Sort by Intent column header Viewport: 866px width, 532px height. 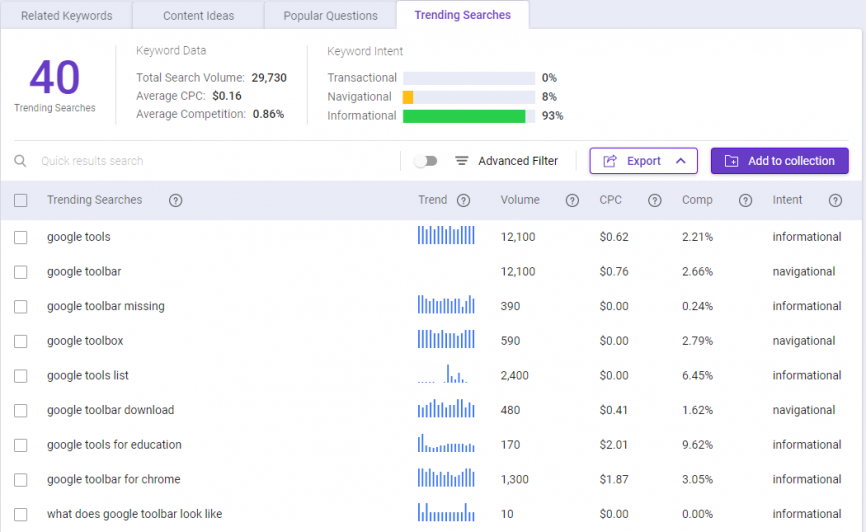point(787,200)
